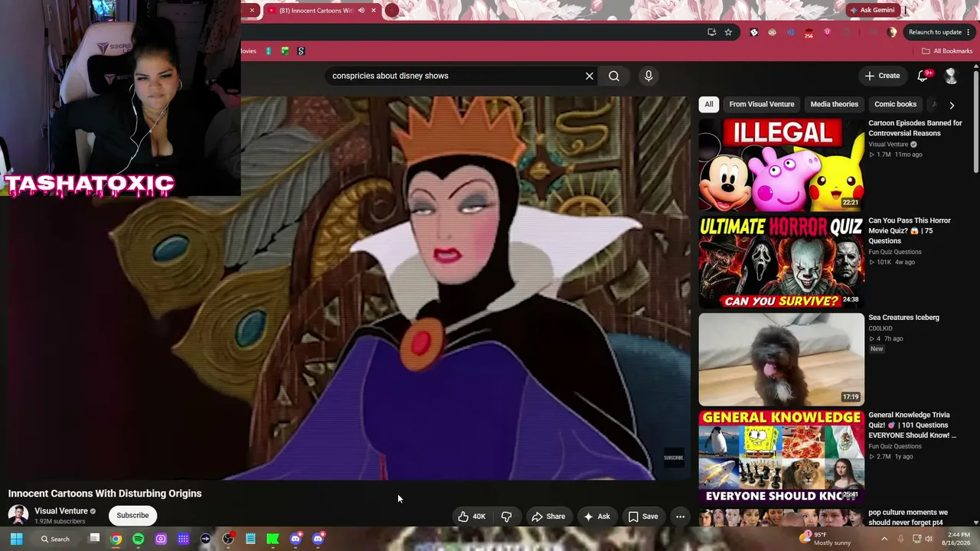The height and width of the screenshot is (551, 980).
Task: Mute the Innocent Cartoons browser tab
Action: [x=361, y=11]
